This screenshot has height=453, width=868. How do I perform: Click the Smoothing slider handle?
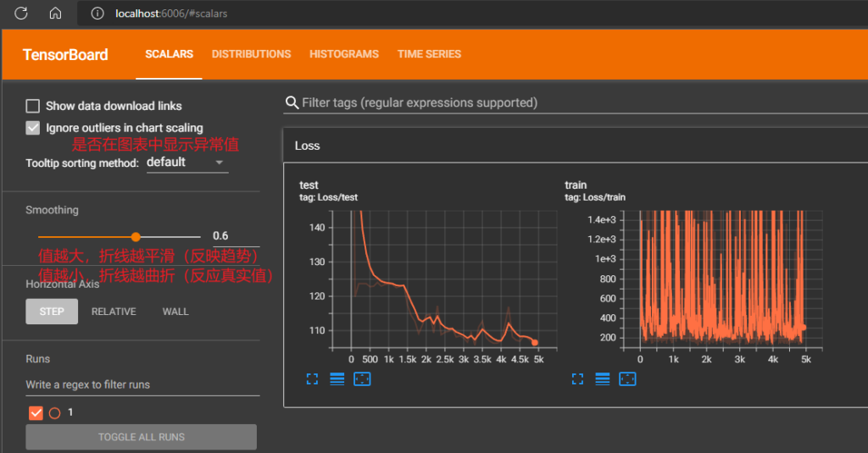coord(136,237)
